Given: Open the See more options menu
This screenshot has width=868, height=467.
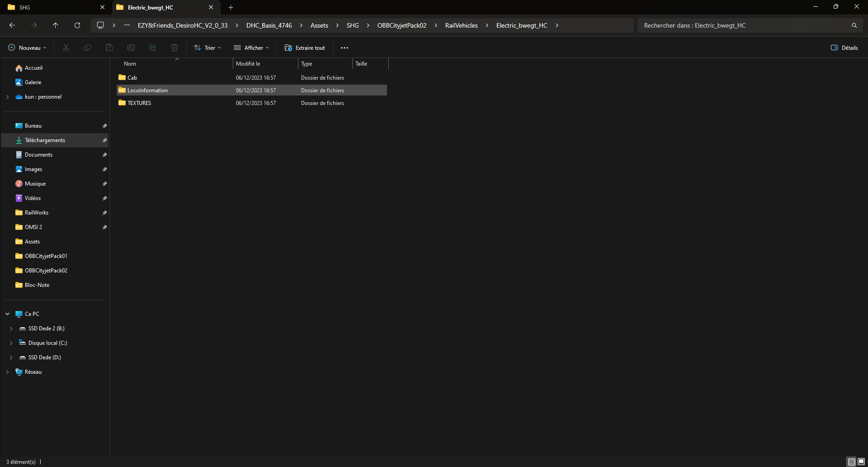Looking at the screenshot, I should 344,48.
